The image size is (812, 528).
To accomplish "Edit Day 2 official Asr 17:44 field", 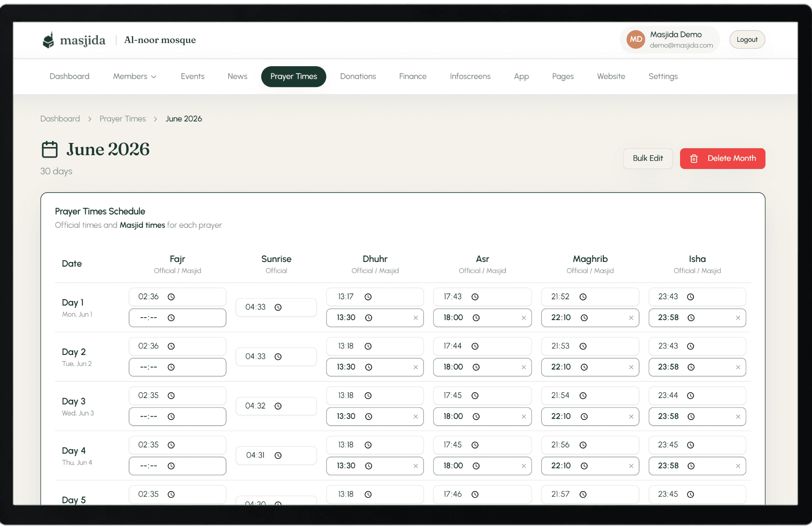I will 482,346.
